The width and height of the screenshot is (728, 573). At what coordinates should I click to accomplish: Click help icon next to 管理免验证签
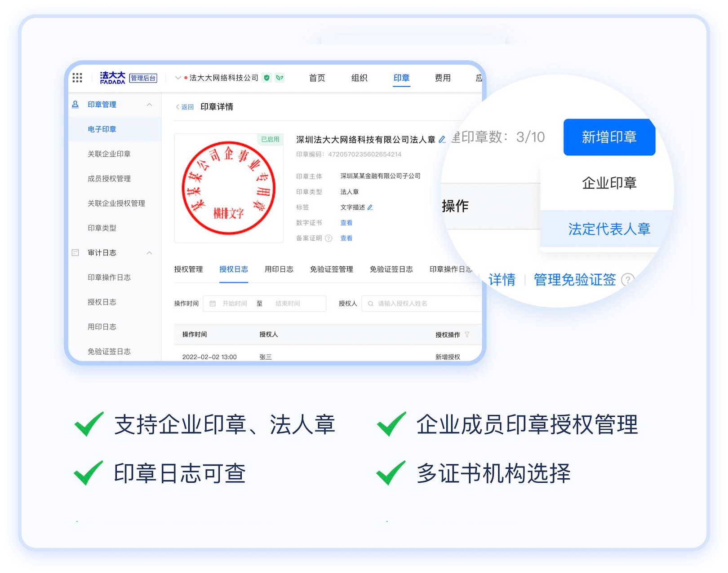click(x=627, y=280)
